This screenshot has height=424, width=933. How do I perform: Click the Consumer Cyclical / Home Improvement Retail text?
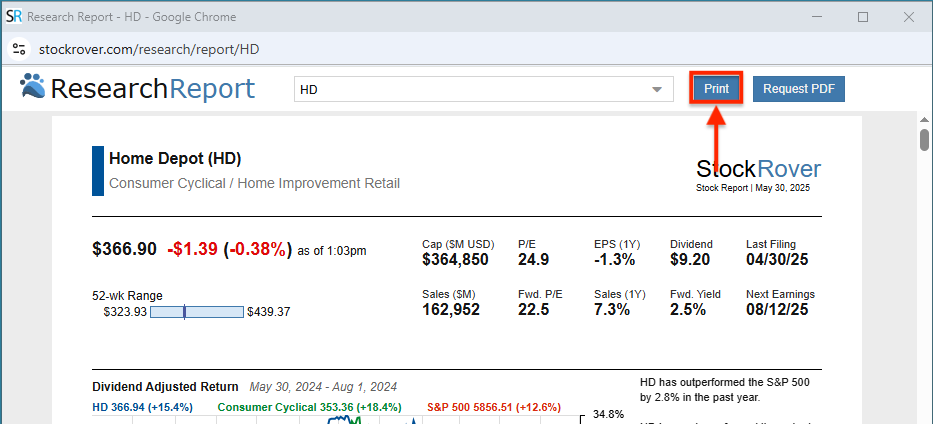(x=254, y=183)
